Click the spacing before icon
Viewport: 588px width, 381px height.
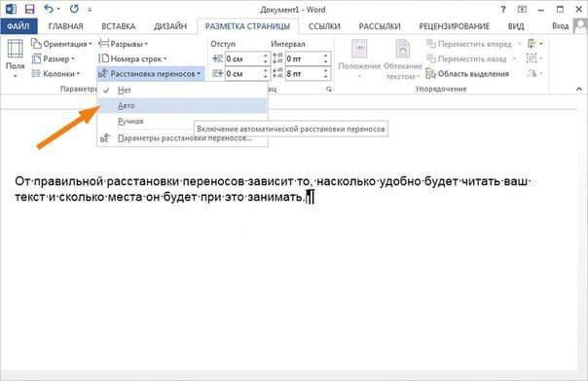click(x=277, y=58)
